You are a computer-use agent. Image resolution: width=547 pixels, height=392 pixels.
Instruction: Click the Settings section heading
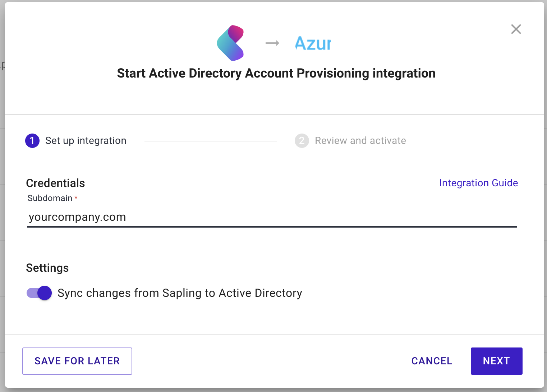click(47, 268)
